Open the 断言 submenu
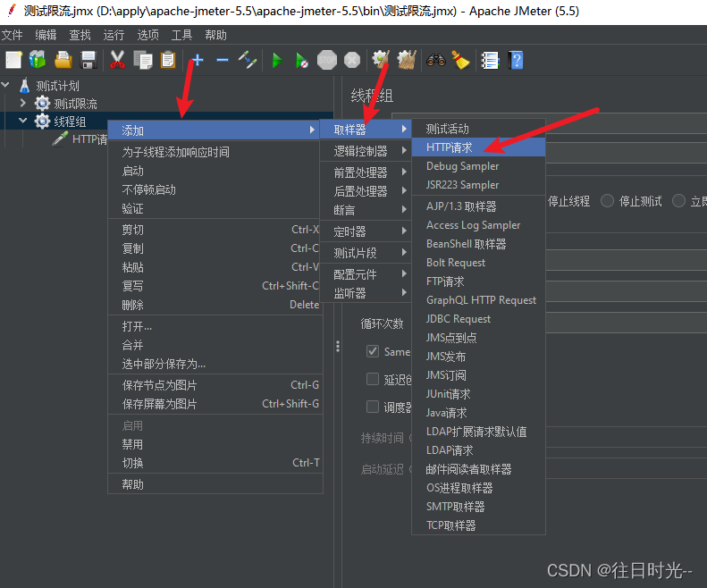The width and height of the screenshot is (707, 588). coord(366,210)
